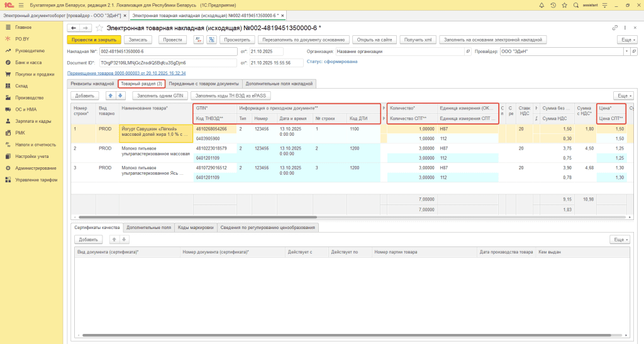Expand the top toolbar Еще menu
The width and height of the screenshot is (644, 344).
pyautogui.click(x=626, y=40)
